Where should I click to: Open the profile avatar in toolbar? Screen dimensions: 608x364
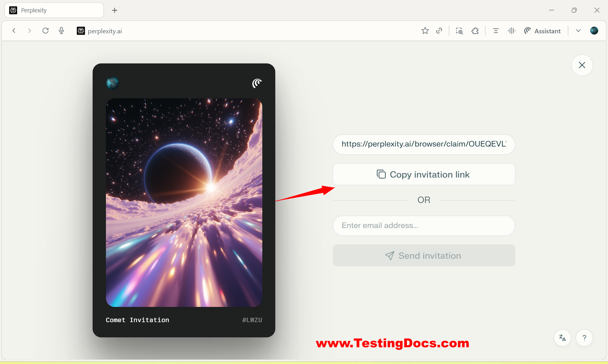tap(594, 31)
